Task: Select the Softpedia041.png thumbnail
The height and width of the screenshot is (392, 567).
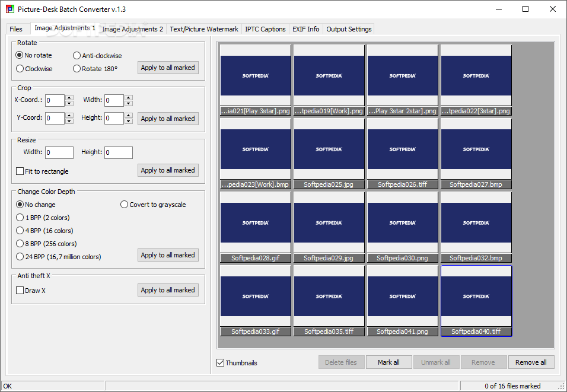Action: [403, 301]
